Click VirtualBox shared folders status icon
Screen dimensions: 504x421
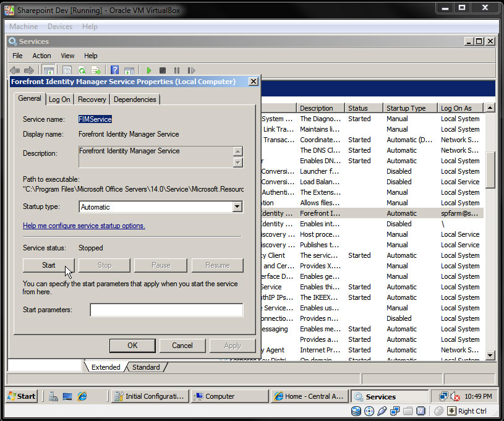408,411
